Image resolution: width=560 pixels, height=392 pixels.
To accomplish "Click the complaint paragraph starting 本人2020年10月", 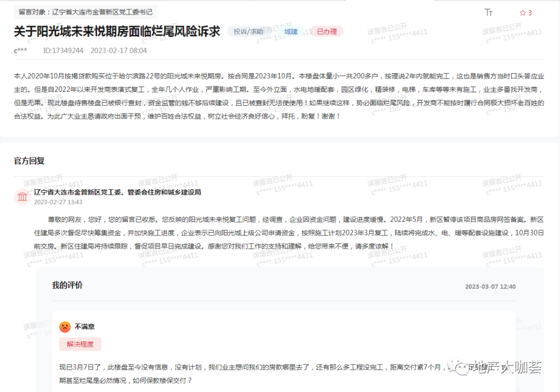I will coord(279,96).
